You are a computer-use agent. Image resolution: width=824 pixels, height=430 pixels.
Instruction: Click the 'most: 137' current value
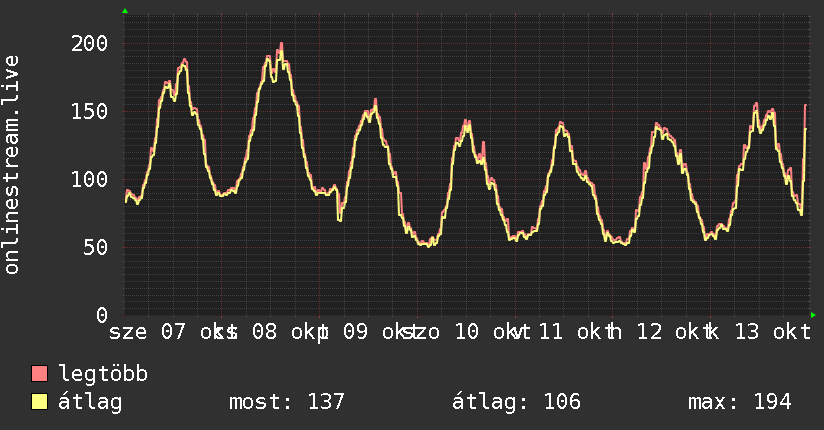click(x=287, y=402)
